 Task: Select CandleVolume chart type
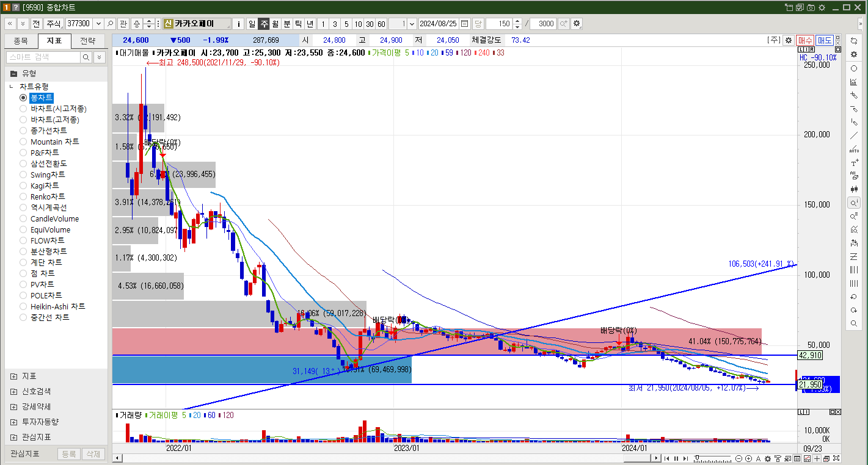pos(49,218)
